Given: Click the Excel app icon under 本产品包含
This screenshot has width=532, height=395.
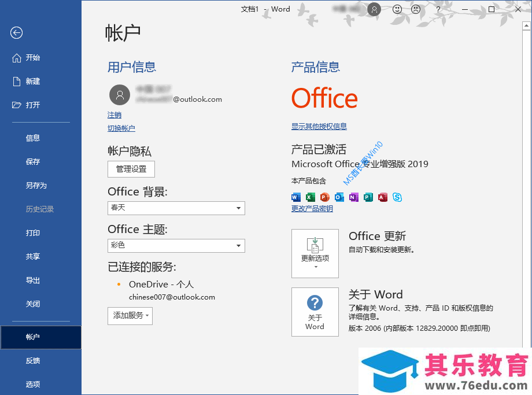Looking at the screenshot, I should [x=311, y=197].
